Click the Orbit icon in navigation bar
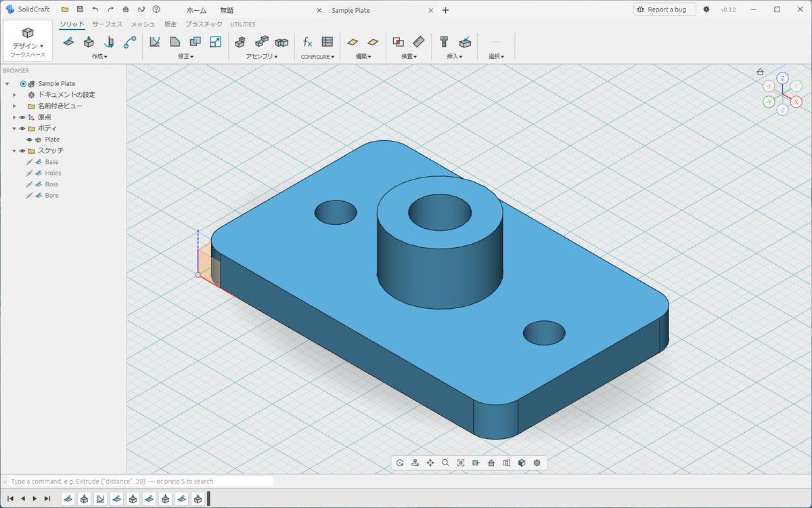This screenshot has height=508, width=812. [x=400, y=463]
